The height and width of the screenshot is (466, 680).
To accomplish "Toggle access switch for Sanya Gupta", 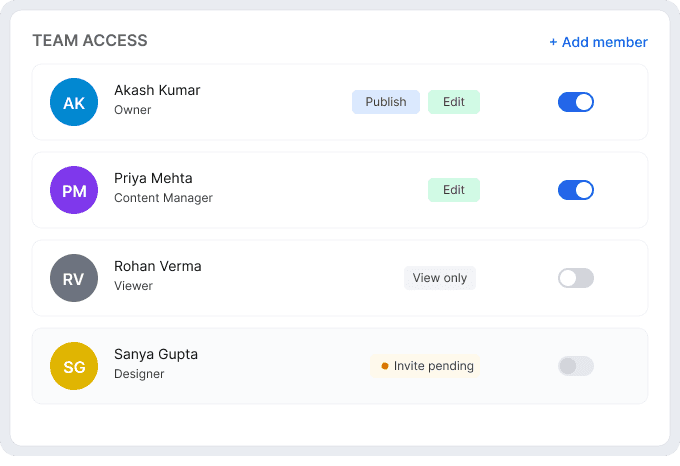I will point(576,366).
